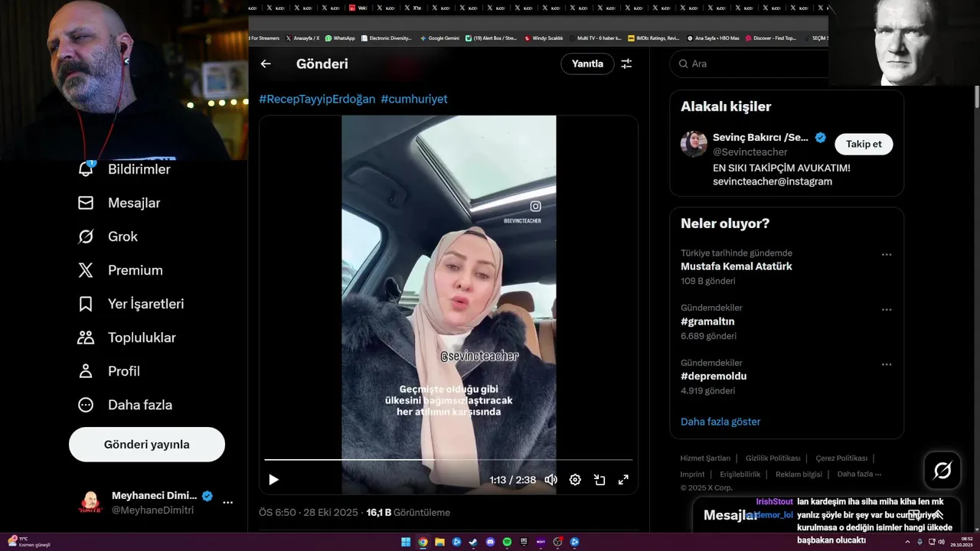Open Daha fazla circle icon in sidebar
This screenshot has width=980, height=551.
click(86, 405)
